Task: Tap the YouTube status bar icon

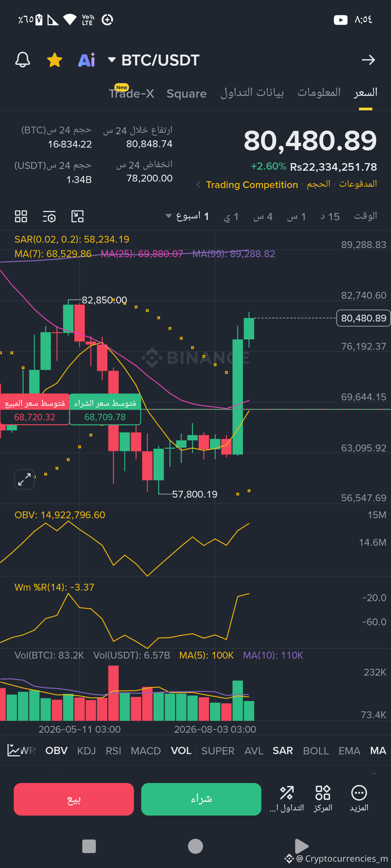Action: 341,20
